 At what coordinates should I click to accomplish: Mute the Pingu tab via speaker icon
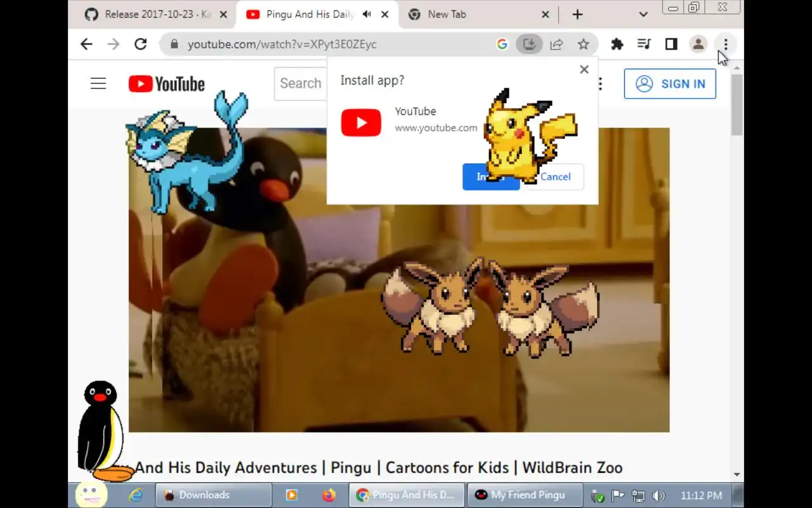367,14
